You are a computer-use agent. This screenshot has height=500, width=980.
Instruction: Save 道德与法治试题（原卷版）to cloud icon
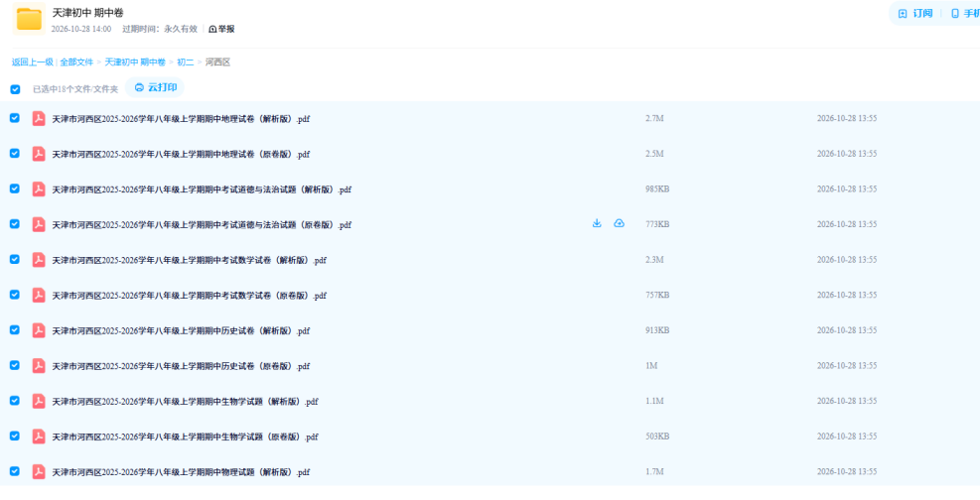pyautogui.click(x=619, y=223)
